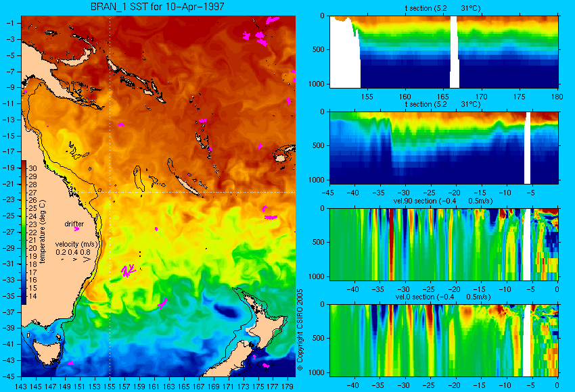The image size is (575, 392).
Task: Click the vel.90 velocity section plot
Action: (444, 245)
